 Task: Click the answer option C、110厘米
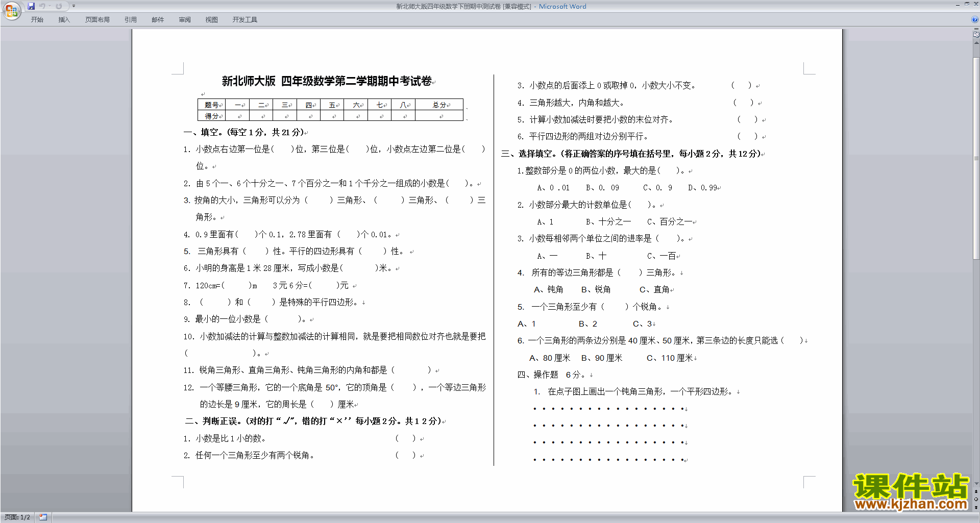click(x=670, y=358)
